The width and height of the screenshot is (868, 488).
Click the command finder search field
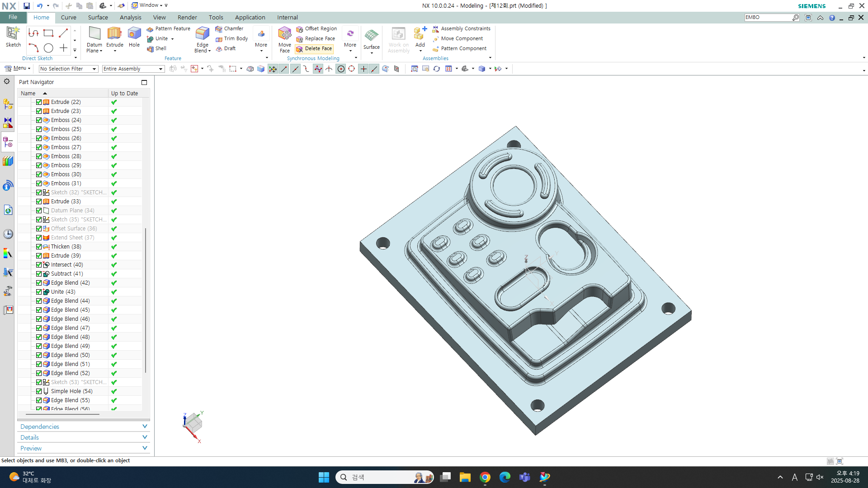768,18
